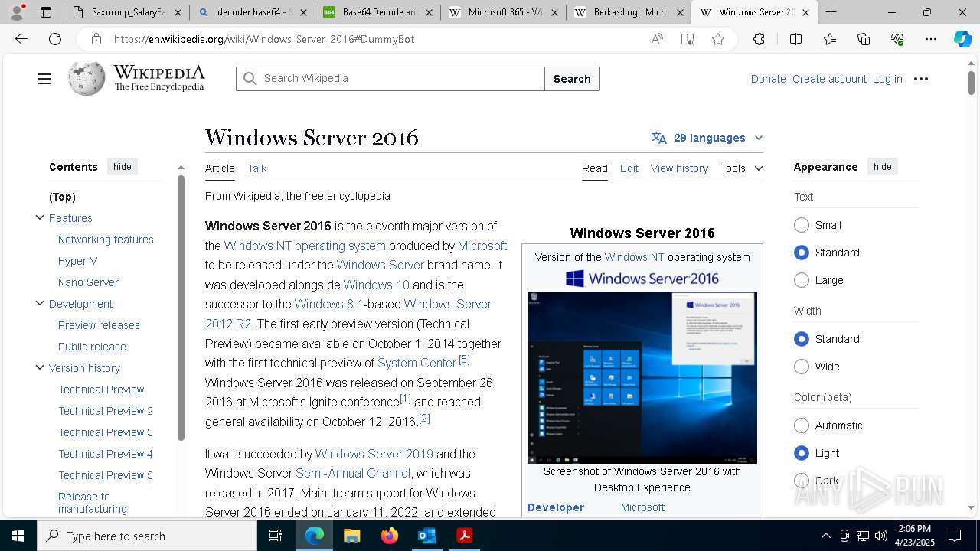Click the contents sidebar scrollbar
980x551 pixels.
pos(181,308)
